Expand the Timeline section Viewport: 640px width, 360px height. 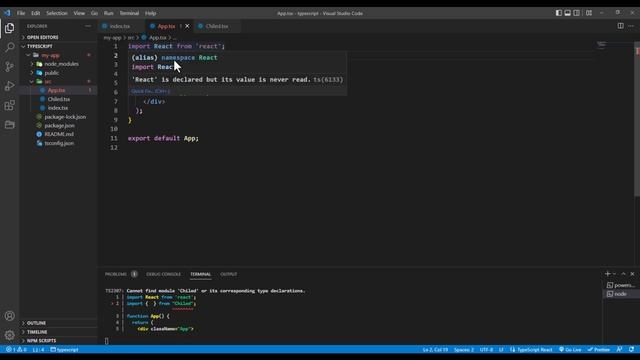[58, 332]
